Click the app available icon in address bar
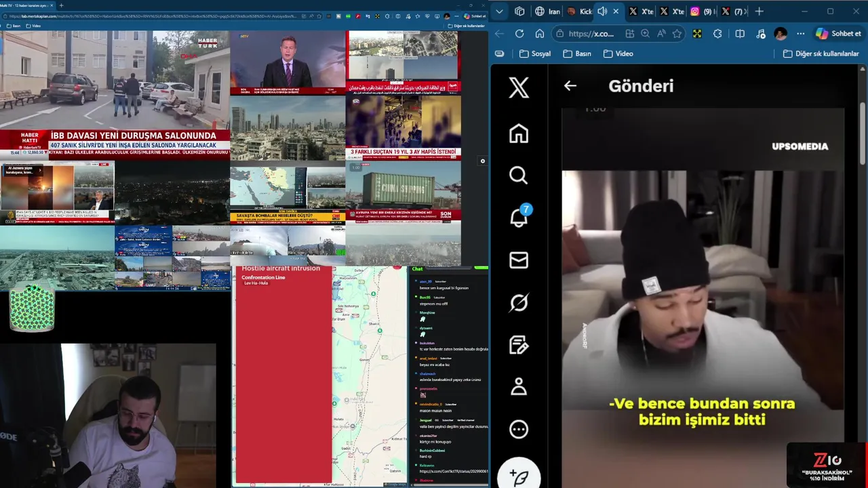 629,33
